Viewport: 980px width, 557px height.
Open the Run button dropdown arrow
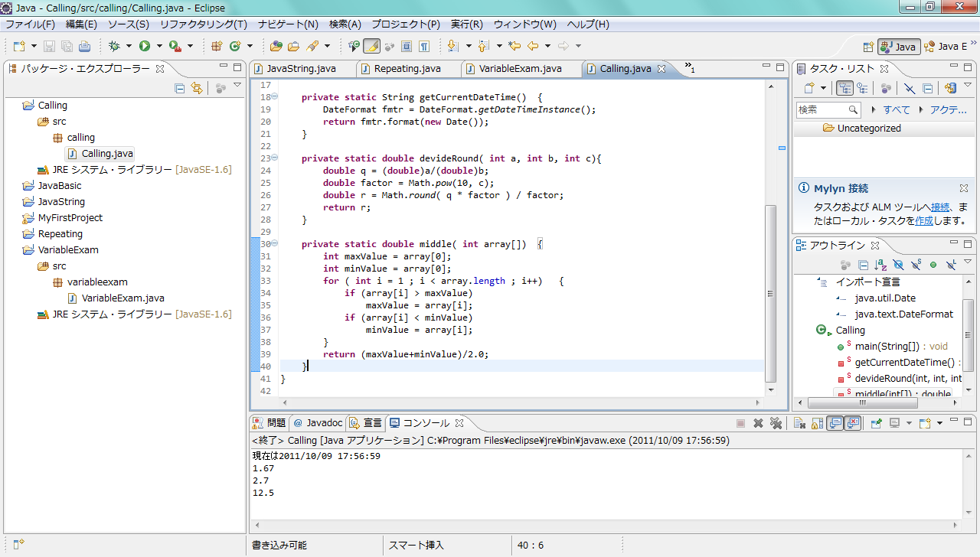click(x=158, y=46)
